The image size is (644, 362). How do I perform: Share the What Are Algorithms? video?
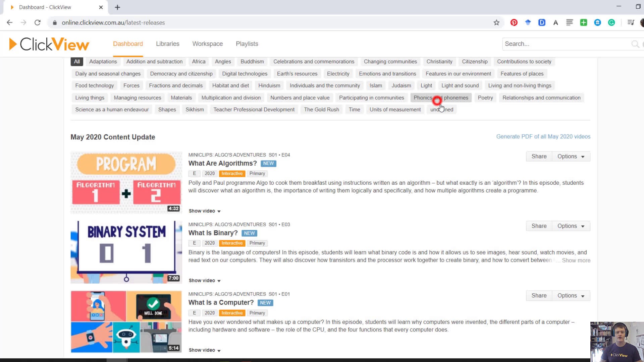point(538,156)
